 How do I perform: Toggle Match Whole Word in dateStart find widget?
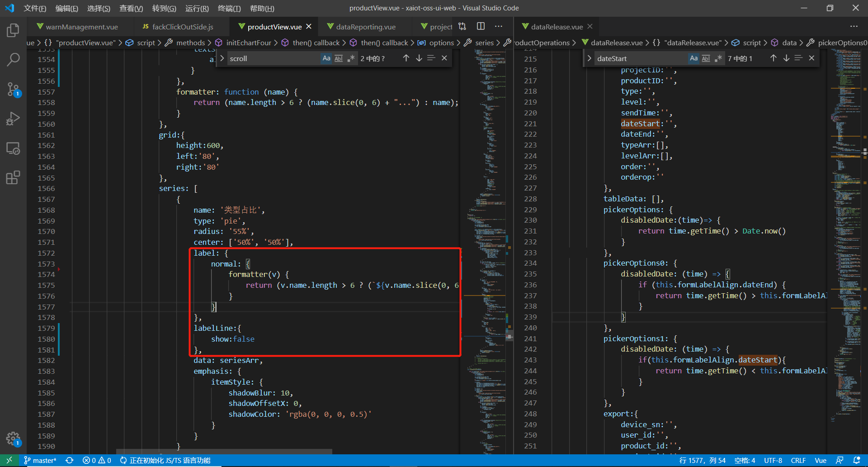pyautogui.click(x=706, y=58)
